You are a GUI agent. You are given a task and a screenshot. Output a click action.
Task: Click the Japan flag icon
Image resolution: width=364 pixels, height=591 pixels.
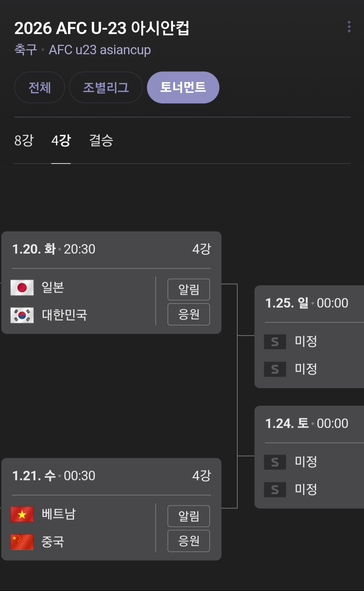22,288
